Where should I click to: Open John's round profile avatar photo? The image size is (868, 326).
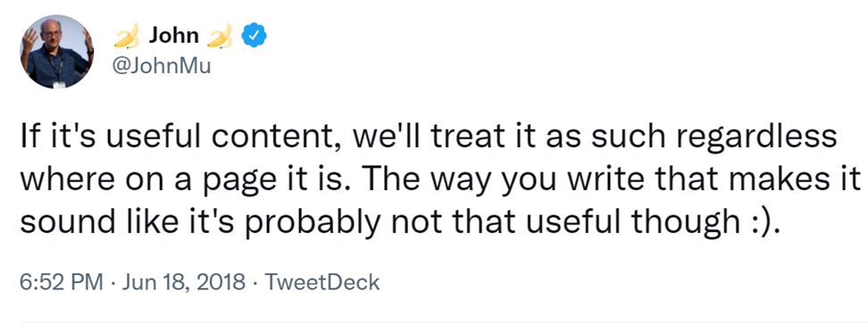coord(56,52)
